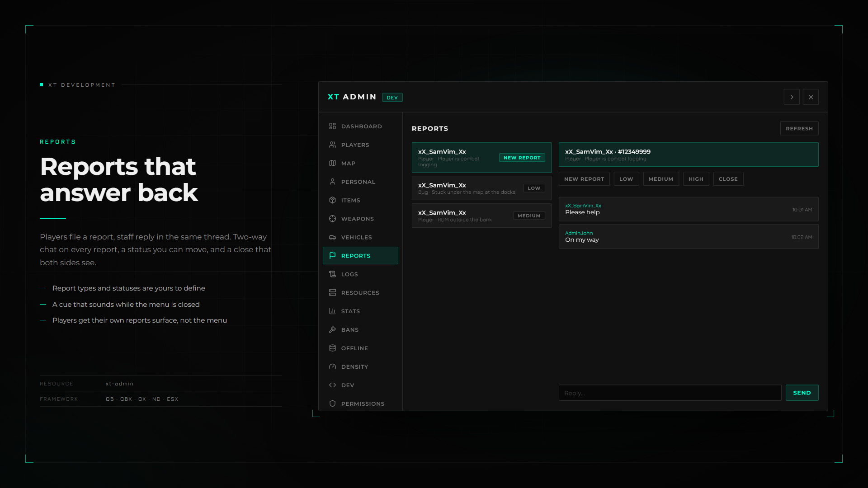Click the Offline database icon
Screen dimensions: 868x488
pyautogui.click(x=332, y=348)
